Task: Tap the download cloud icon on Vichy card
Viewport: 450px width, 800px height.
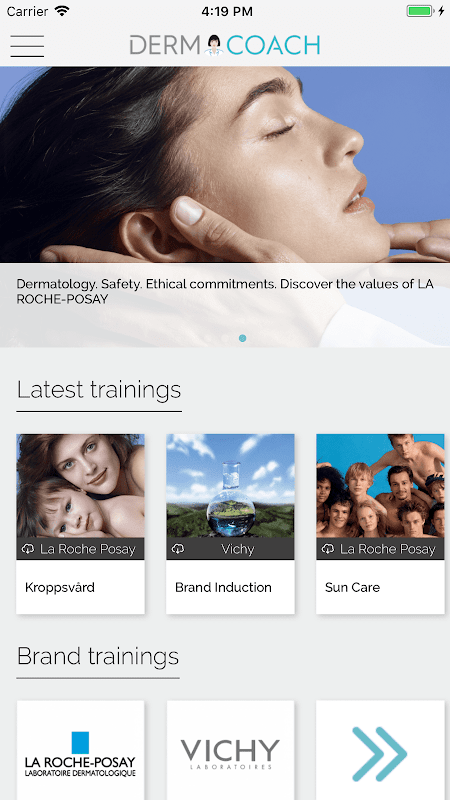Action: click(178, 548)
